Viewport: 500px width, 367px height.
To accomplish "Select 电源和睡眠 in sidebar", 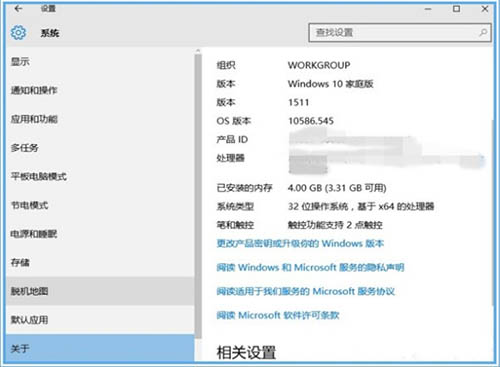I will tap(100, 234).
